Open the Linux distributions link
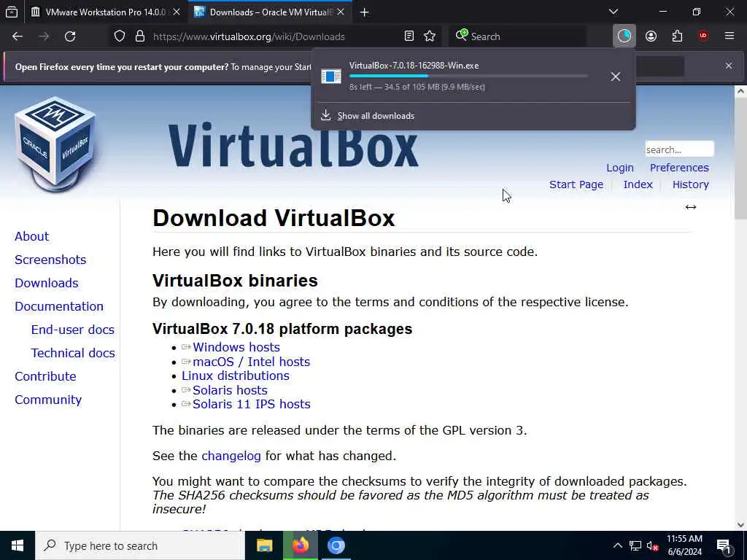 236,376
